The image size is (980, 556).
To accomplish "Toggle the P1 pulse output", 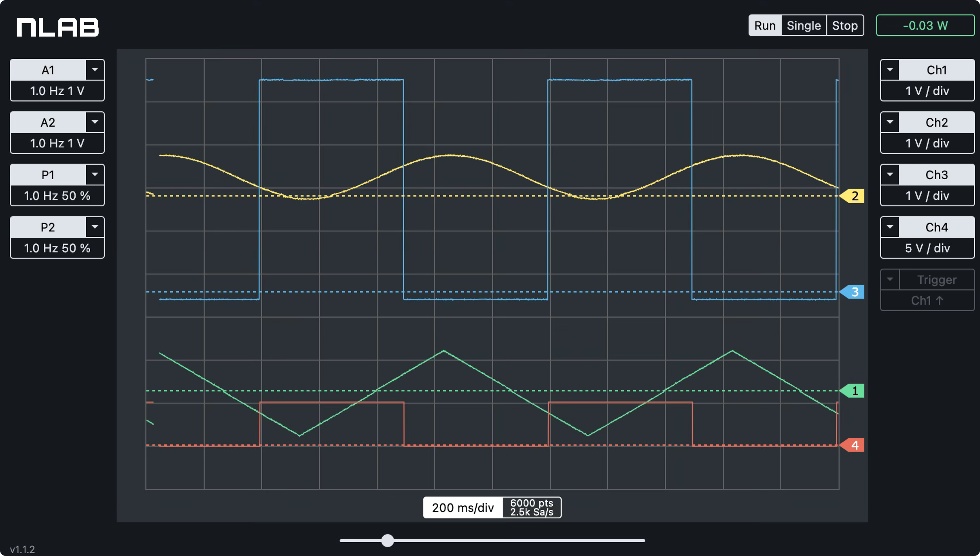I will [x=48, y=174].
